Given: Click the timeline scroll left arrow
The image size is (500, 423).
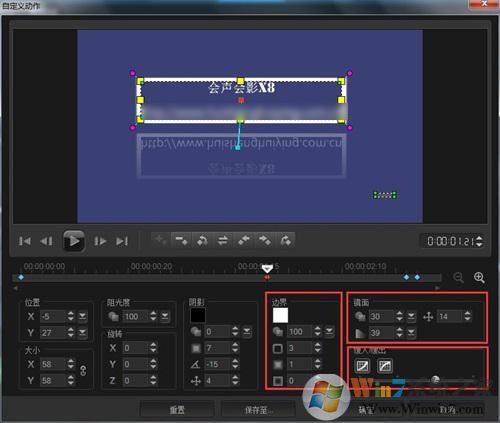Looking at the screenshot, I should (x=15, y=288).
